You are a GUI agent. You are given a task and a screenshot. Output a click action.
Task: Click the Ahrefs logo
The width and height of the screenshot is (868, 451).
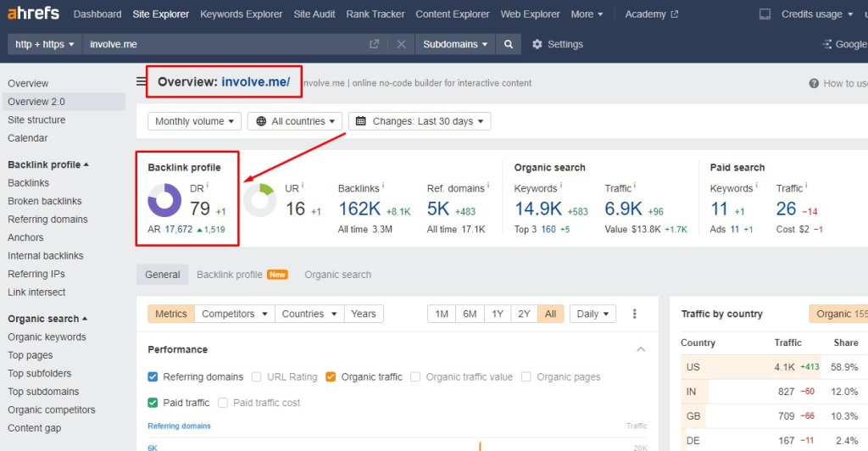(x=33, y=14)
